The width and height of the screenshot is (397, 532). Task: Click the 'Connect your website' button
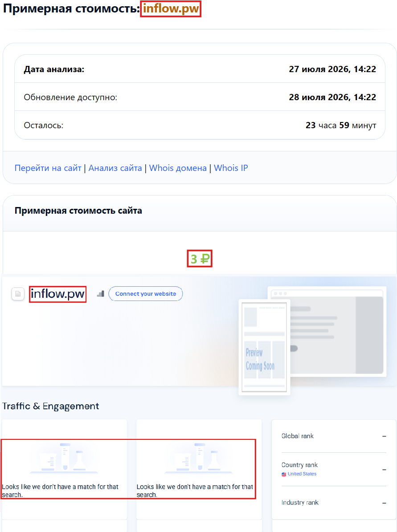[146, 294]
